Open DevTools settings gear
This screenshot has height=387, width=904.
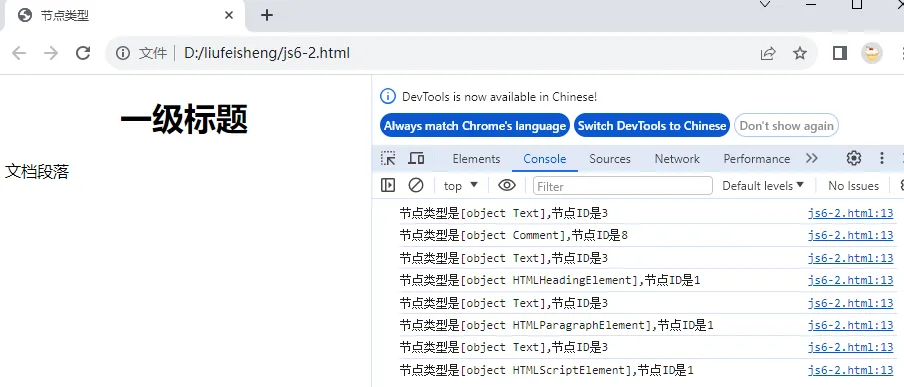click(x=853, y=159)
